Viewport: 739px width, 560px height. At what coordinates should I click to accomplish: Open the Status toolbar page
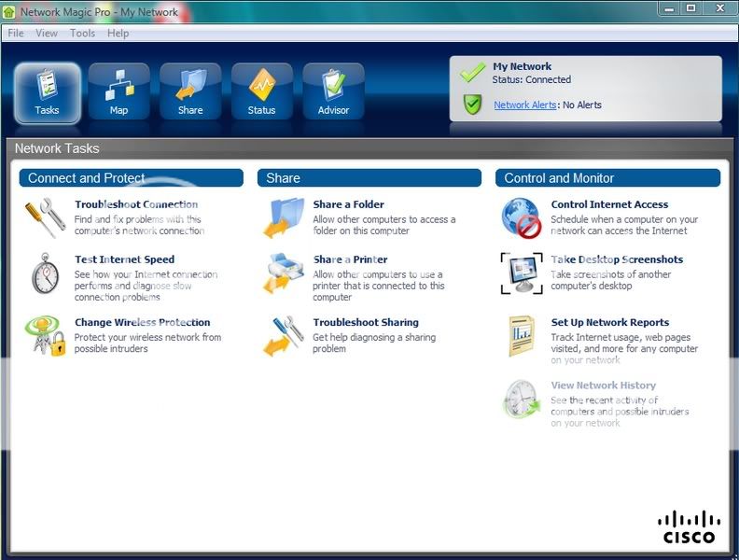click(262, 93)
